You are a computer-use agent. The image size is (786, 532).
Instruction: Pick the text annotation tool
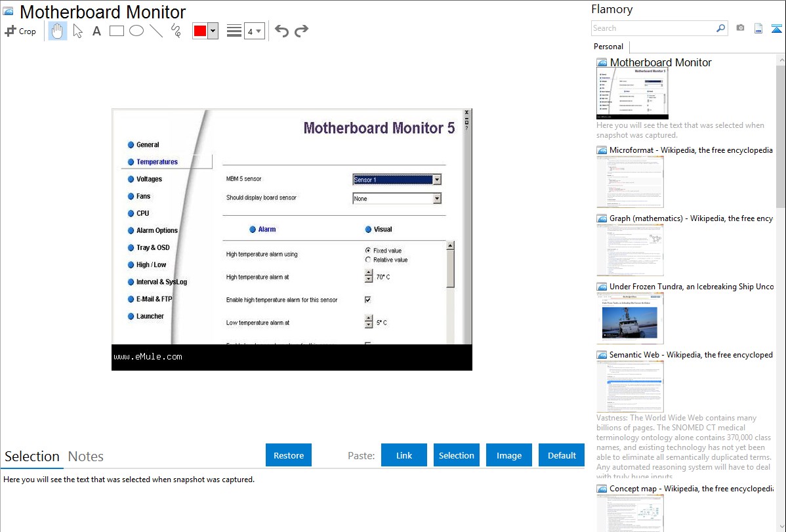[96, 31]
